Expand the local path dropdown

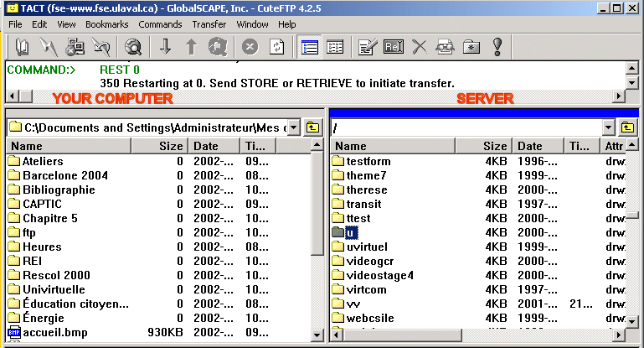(x=293, y=127)
